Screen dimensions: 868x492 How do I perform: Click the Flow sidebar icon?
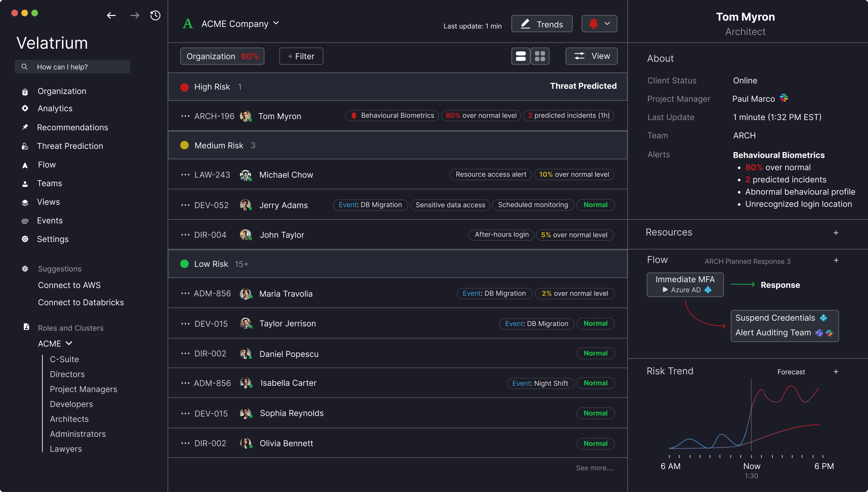click(25, 165)
